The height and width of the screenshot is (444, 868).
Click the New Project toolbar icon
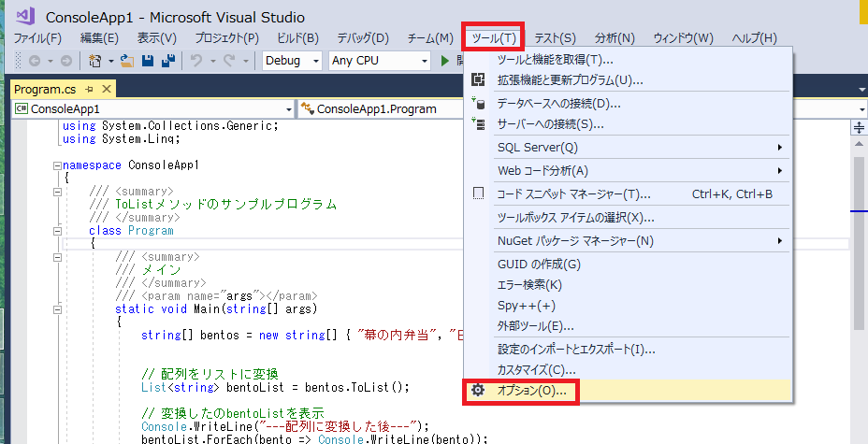click(x=95, y=61)
